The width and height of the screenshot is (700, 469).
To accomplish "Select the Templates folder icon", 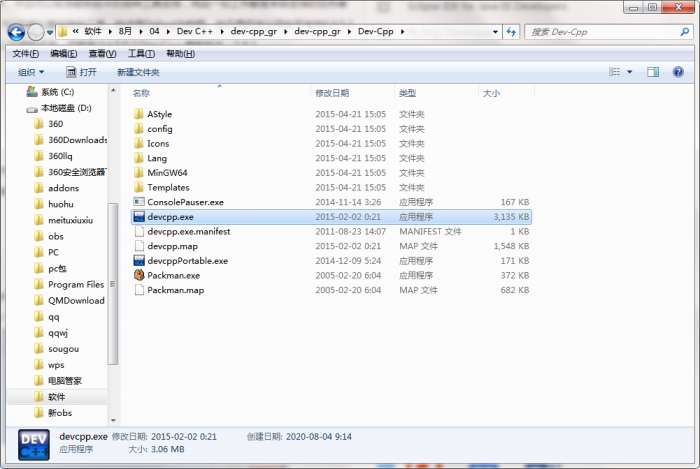I will coord(139,187).
